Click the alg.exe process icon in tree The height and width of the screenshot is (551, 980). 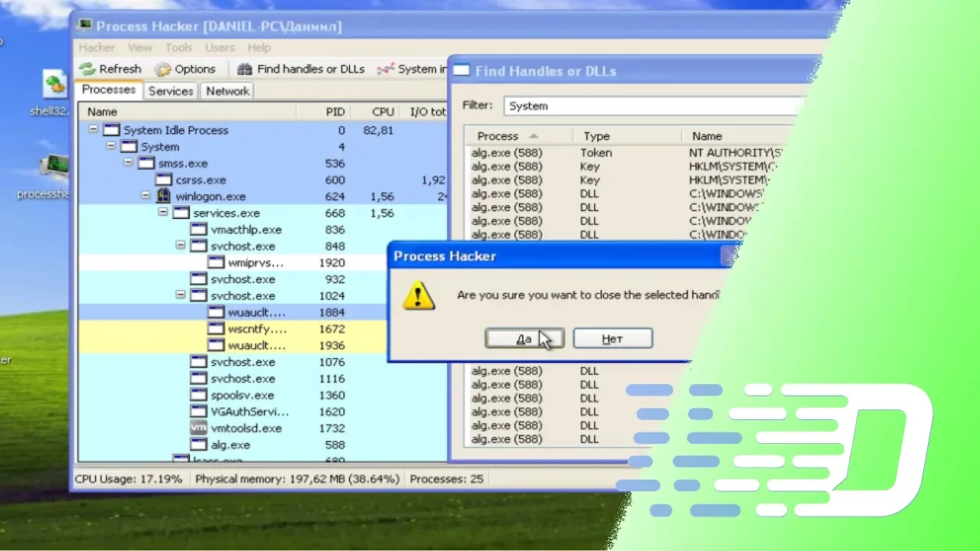pos(198,445)
